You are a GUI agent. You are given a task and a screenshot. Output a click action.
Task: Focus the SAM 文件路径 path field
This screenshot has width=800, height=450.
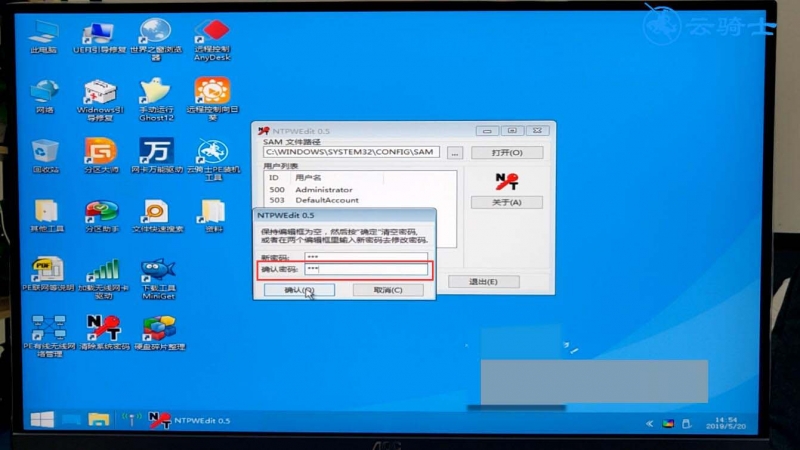click(352, 152)
